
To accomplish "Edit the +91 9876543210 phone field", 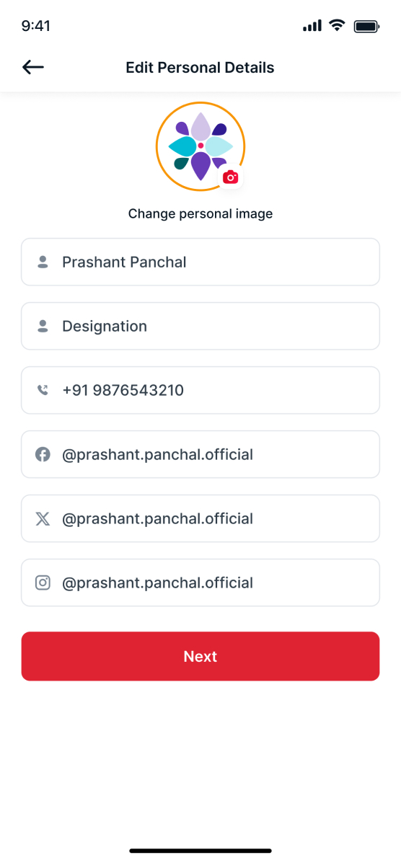I will tap(200, 391).
